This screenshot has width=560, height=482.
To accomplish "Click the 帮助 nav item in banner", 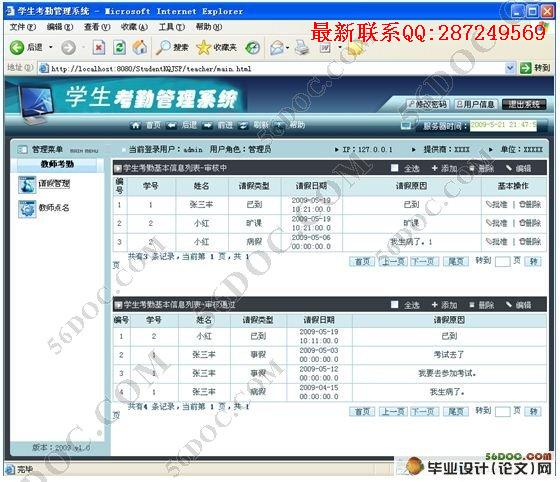I will click(289, 125).
